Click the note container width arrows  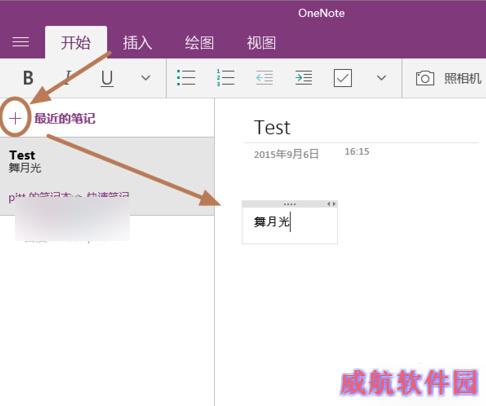[331, 204]
